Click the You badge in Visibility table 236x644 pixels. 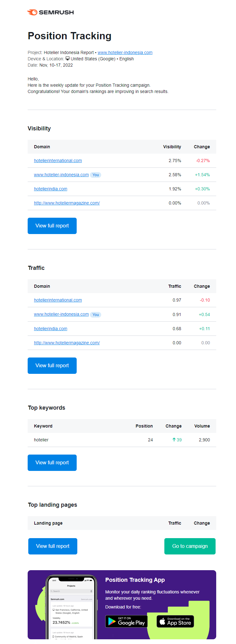pos(96,175)
